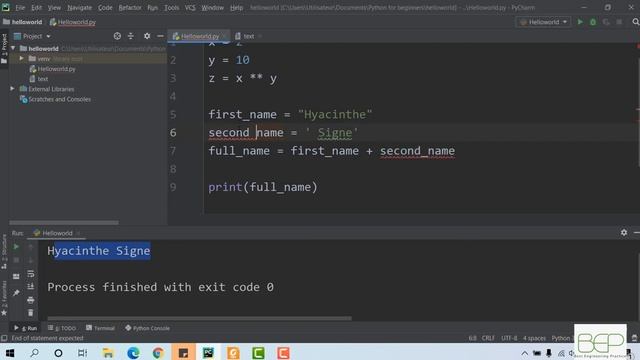
Task: Click print call on line 9
Action: click(x=225, y=187)
